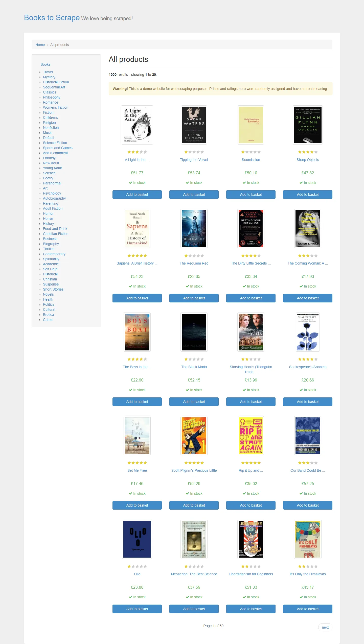Viewport: 364px width, 644px height.
Task: Add It's Only the Himalayas to basket
Action: click(308, 609)
